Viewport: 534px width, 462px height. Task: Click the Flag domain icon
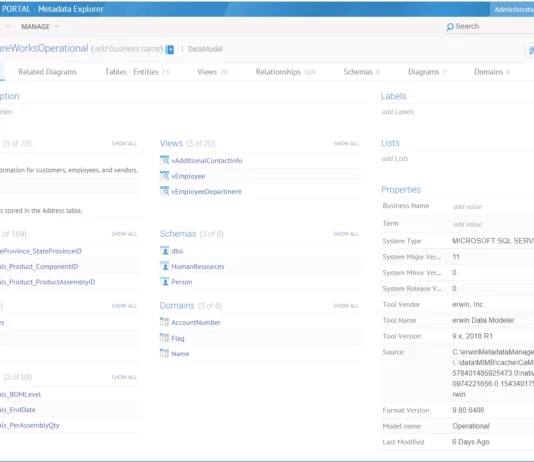click(x=164, y=338)
